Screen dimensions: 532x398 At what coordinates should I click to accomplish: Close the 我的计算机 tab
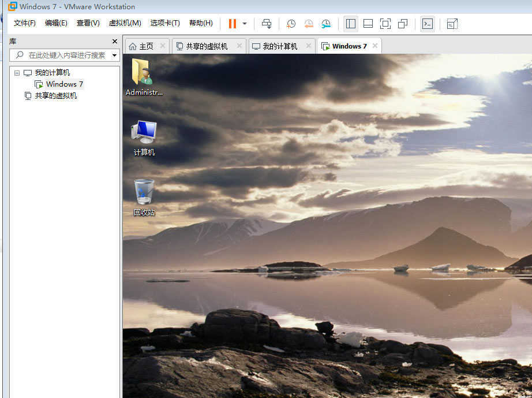[309, 46]
